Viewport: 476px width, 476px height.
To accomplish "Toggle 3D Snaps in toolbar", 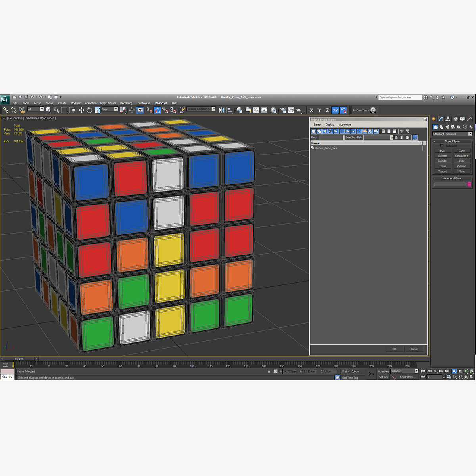I will pos(149,110).
